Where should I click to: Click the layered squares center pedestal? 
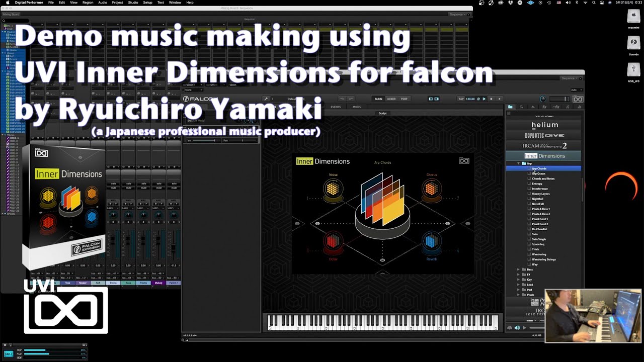click(x=382, y=206)
